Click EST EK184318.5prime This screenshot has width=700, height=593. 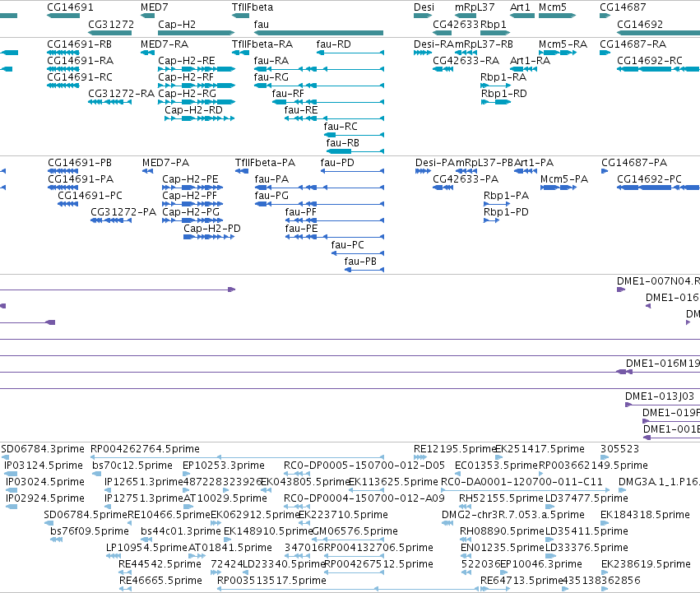click(x=605, y=523)
